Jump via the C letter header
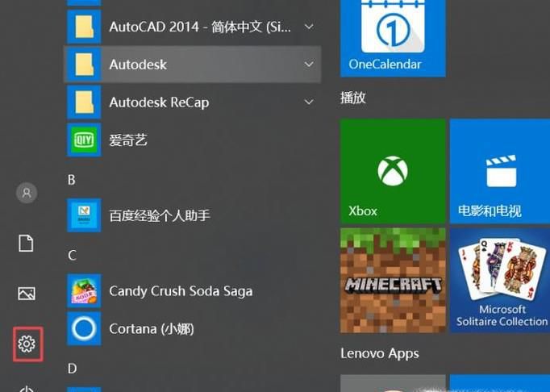 point(72,255)
